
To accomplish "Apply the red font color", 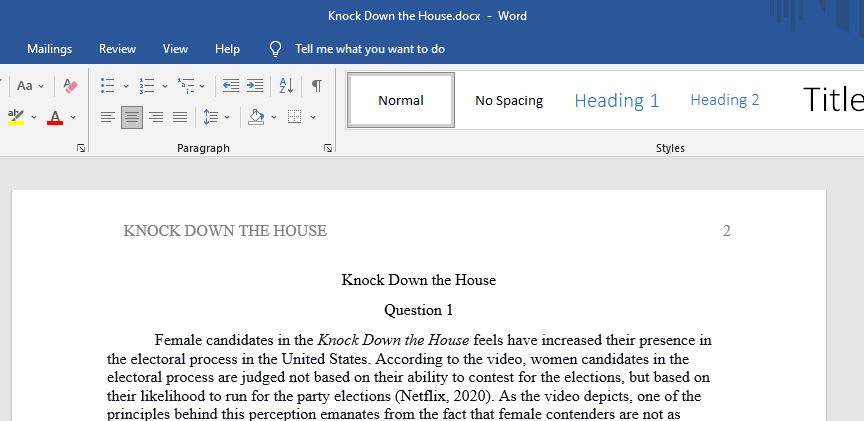I will point(55,117).
